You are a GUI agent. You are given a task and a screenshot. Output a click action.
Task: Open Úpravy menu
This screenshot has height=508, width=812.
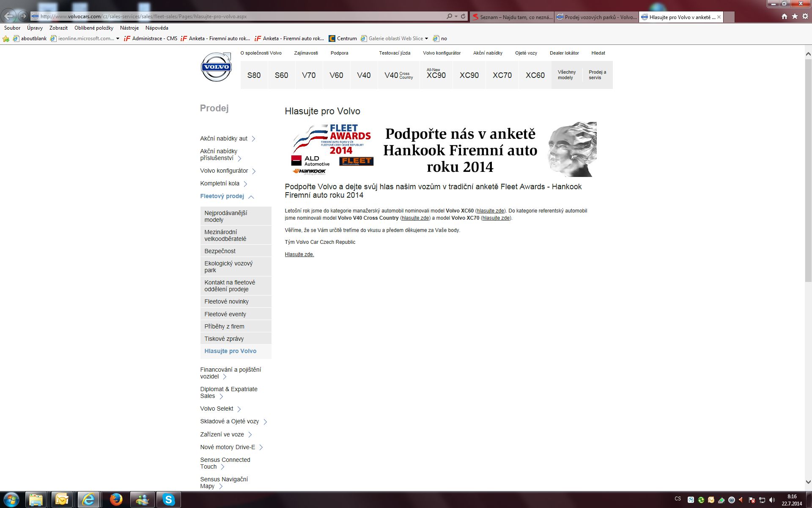pos(35,28)
